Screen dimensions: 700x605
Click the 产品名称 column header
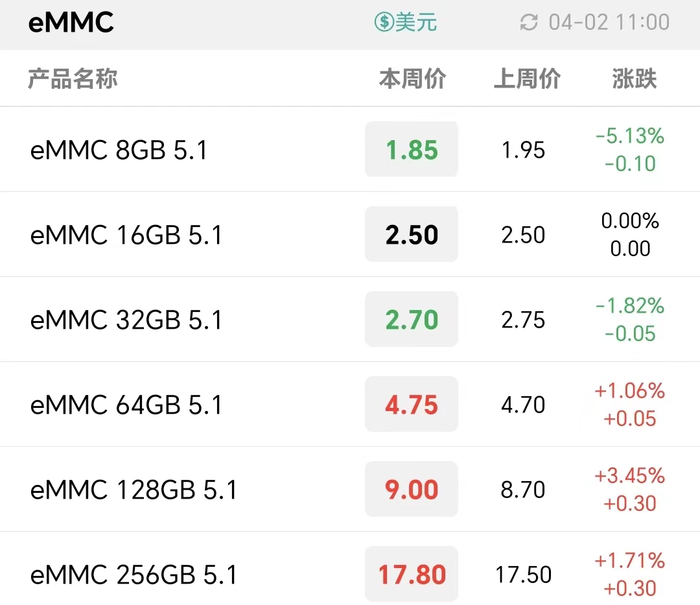(73, 78)
